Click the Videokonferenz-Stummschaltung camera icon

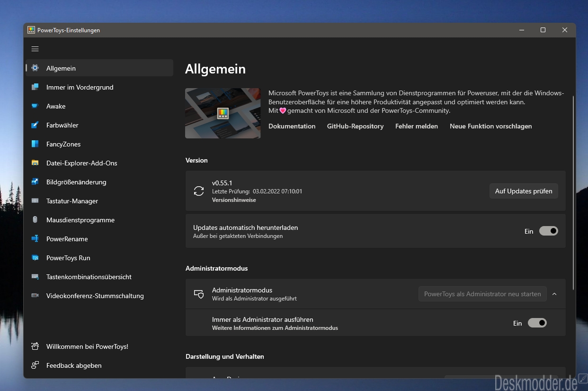(35, 296)
